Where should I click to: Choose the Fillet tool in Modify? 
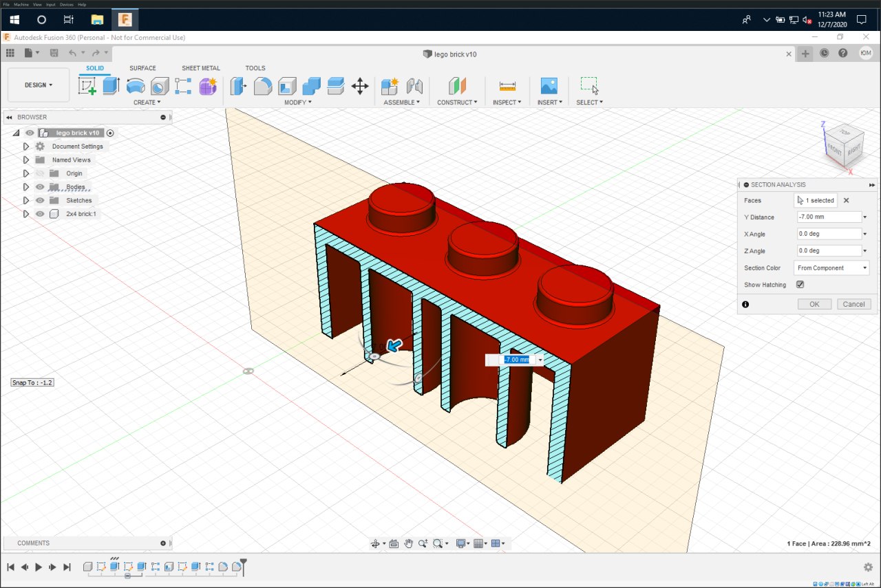[x=263, y=86]
